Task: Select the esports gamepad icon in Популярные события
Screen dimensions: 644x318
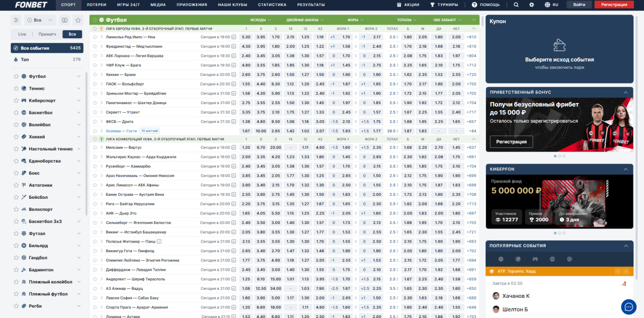Action: point(535,259)
